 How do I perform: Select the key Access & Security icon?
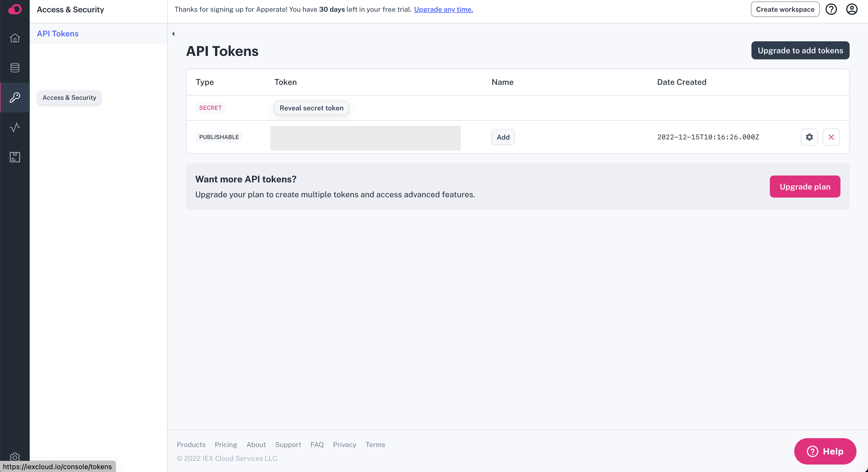click(x=15, y=97)
